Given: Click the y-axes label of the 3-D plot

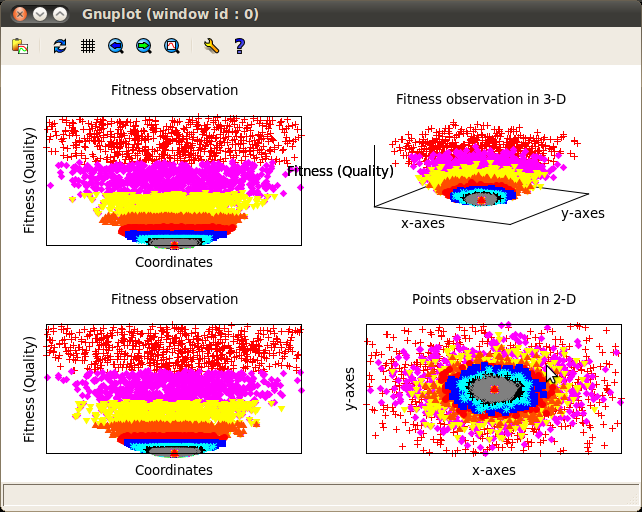Looking at the screenshot, I should click(x=582, y=213).
